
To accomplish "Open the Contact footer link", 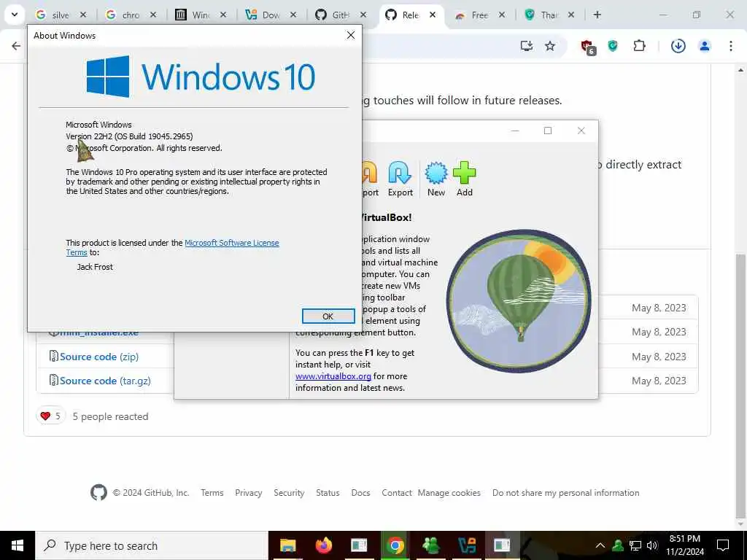I will point(396,493).
